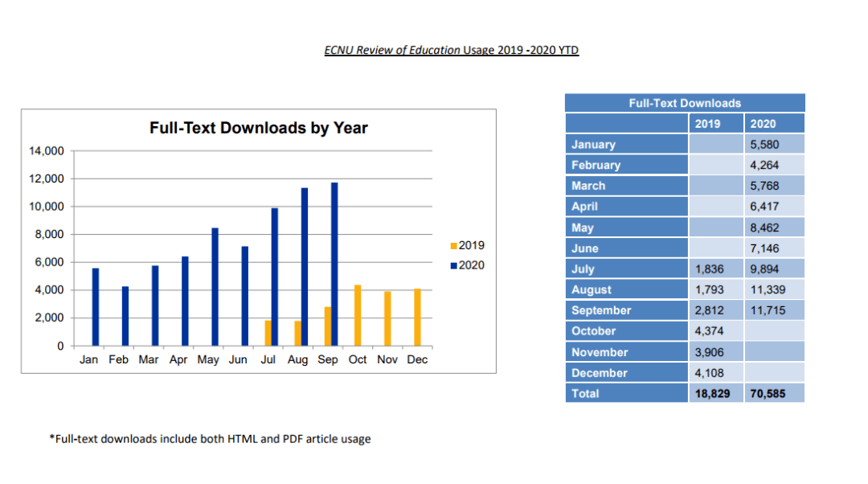Select the June row label in the table
The height and width of the screenshot is (484, 868).
[x=585, y=248]
